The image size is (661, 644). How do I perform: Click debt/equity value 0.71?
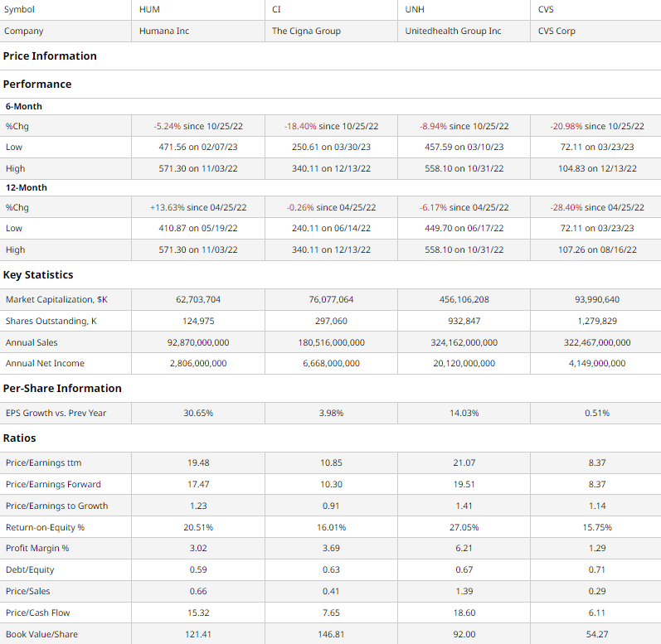pos(597,569)
